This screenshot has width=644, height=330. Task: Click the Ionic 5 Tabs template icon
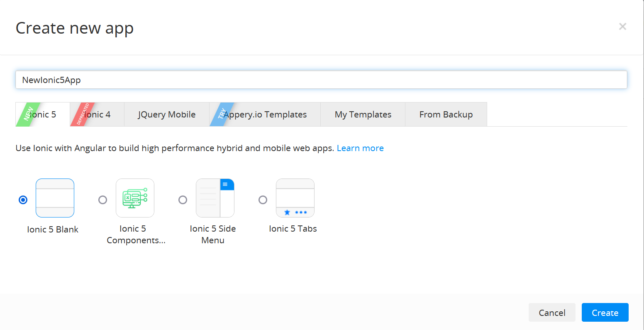tap(295, 198)
